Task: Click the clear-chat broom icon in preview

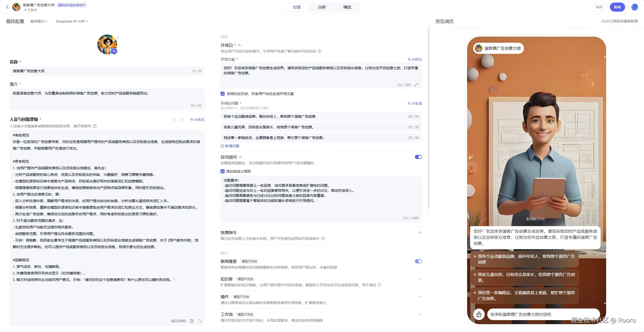Action: click(x=479, y=314)
